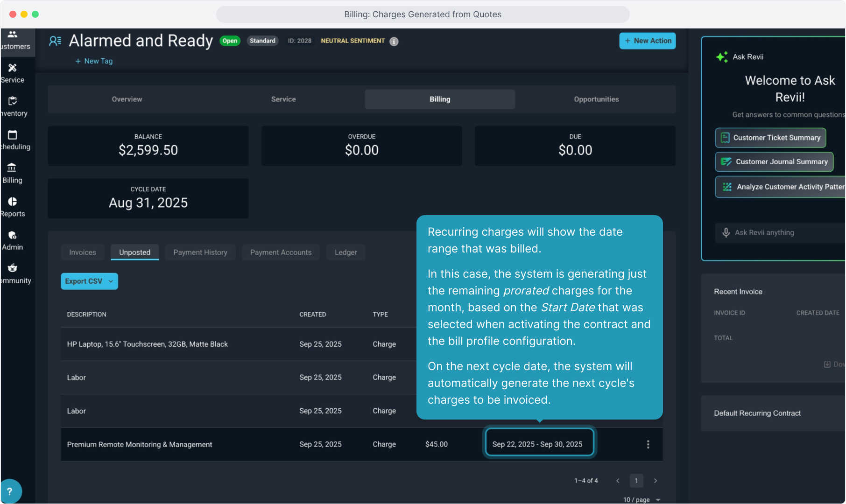
Task: Click the help question mark button
Action: [x=10, y=491]
